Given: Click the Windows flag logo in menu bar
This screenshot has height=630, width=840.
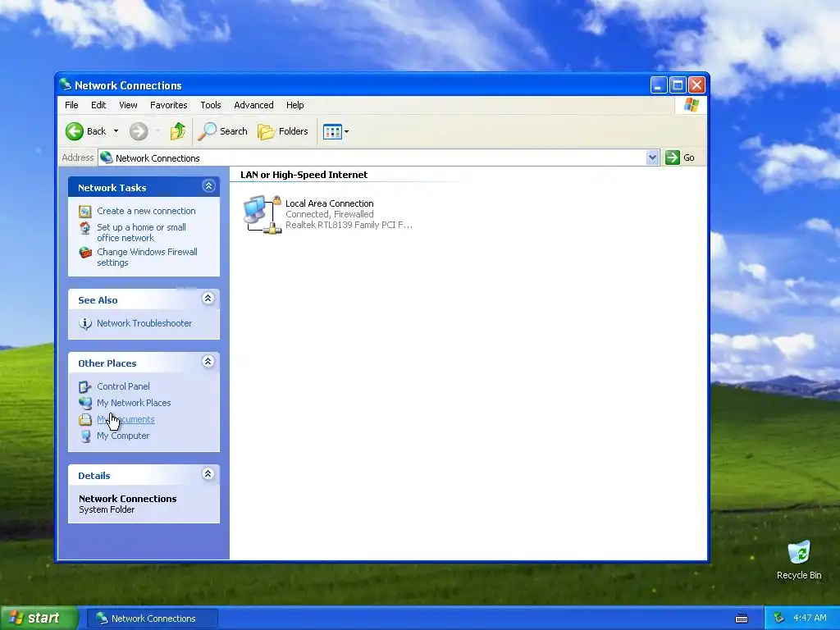Looking at the screenshot, I should point(691,104).
